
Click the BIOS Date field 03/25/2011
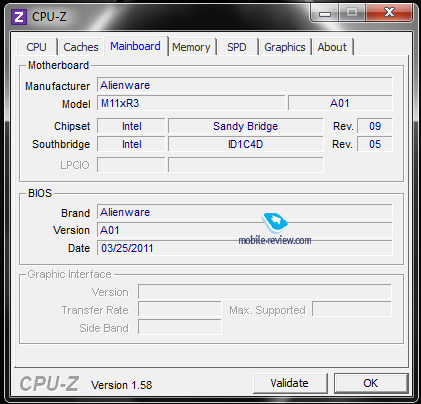click(245, 248)
